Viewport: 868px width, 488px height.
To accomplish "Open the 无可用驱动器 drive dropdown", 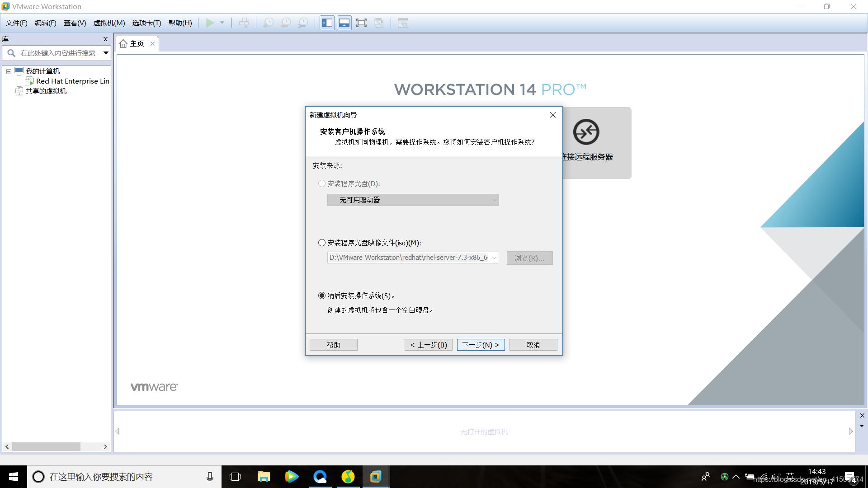I will (413, 200).
